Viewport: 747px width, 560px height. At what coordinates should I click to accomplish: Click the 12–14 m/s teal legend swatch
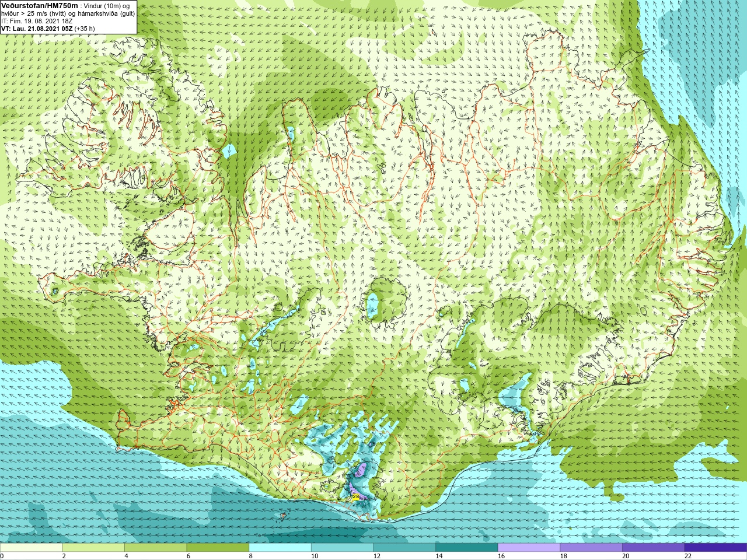pos(404,548)
